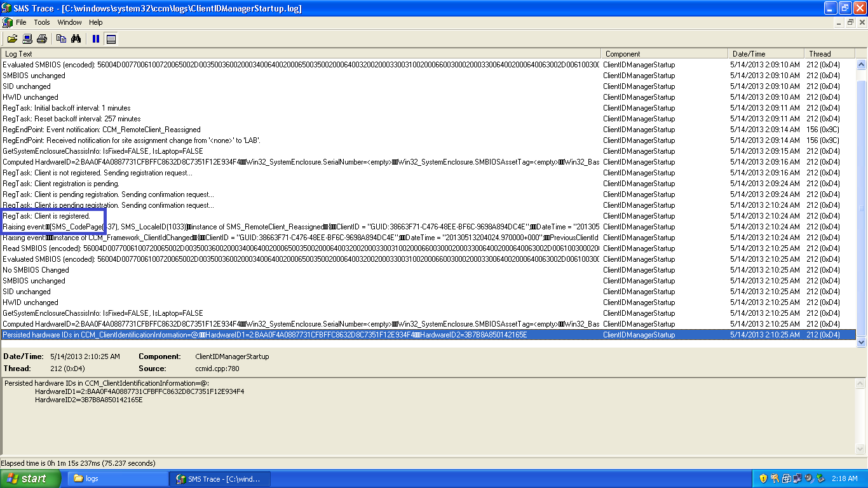Click the Date/Time column header
Image resolution: width=868 pixels, height=488 pixels.
coord(766,54)
